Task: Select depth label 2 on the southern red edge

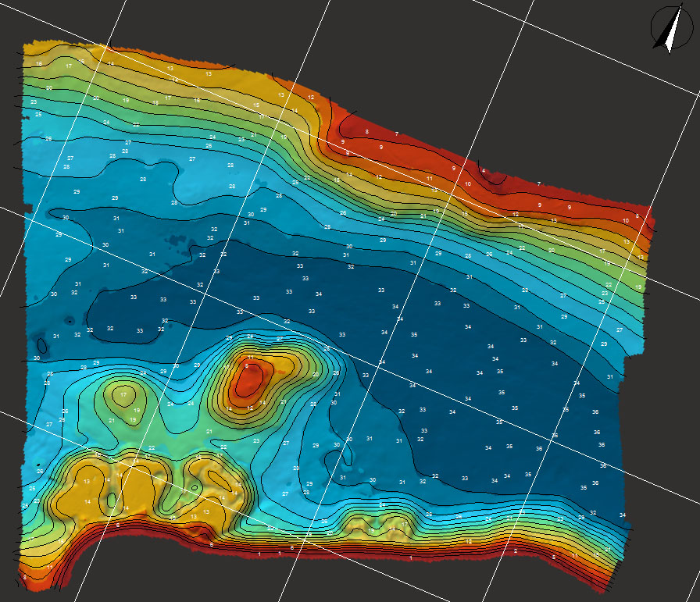Action: [516, 550]
